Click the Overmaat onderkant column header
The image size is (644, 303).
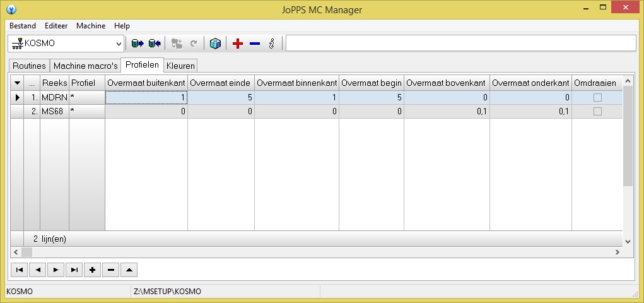(530, 83)
